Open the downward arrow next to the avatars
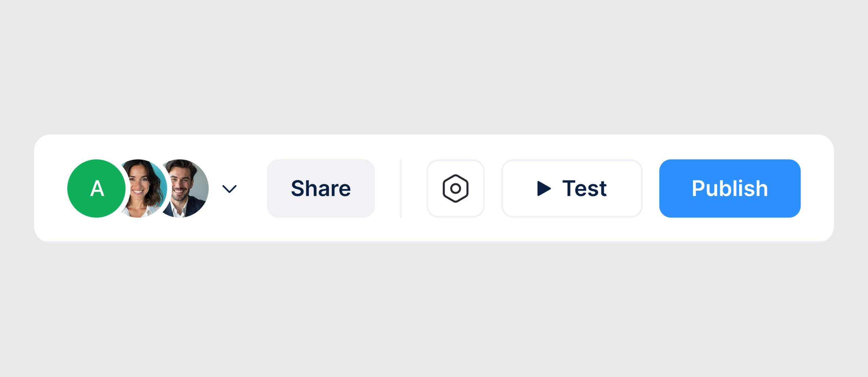This screenshot has width=868, height=377. pyautogui.click(x=229, y=189)
